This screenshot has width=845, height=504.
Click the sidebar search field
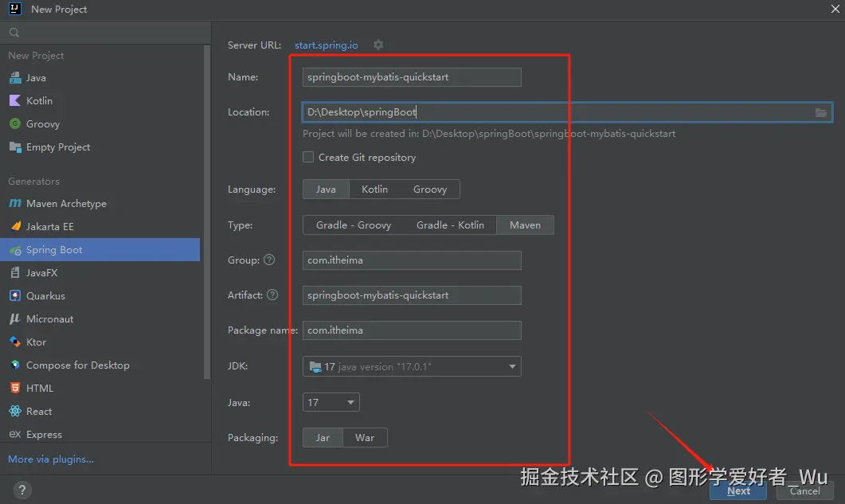coord(105,33)
